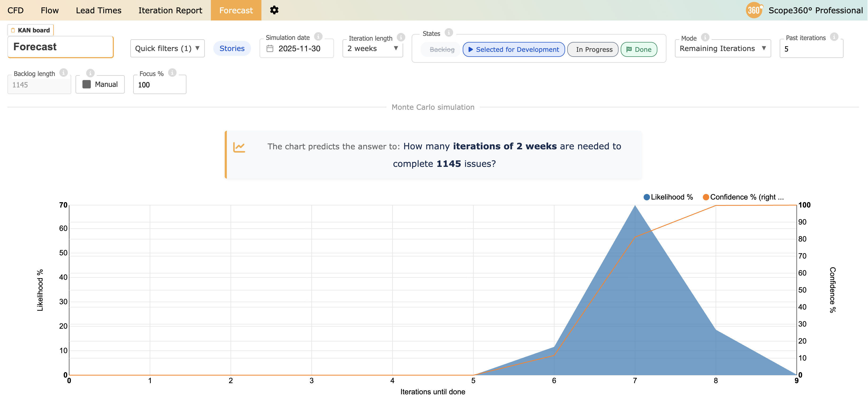
Task: Open the Mode Remaining Iterations dropdown
Action: 723,48
